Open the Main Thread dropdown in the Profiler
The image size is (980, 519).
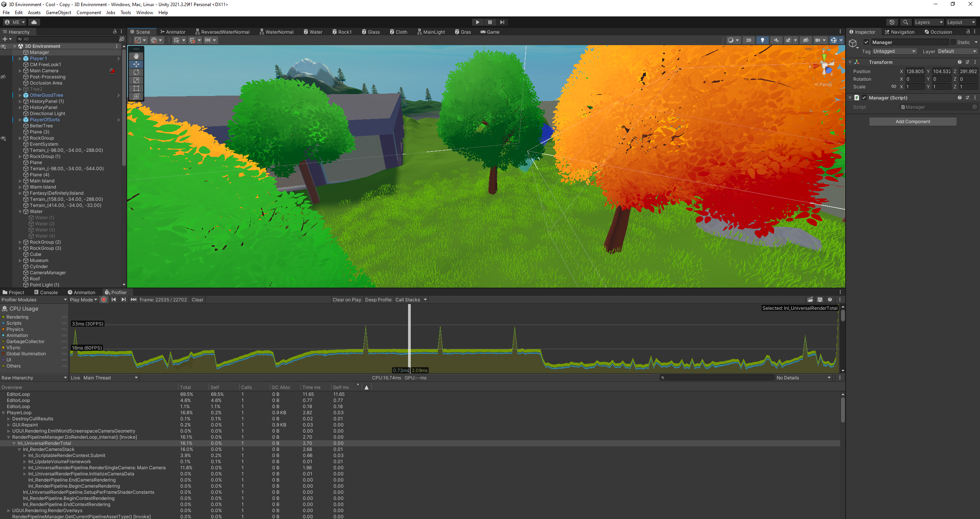pyautogui.click(x=109, y=377)
